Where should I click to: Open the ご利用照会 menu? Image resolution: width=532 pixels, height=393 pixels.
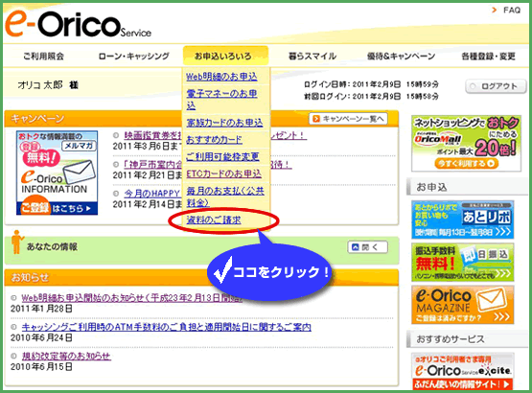pyautogui.click(x=43, y=56)
